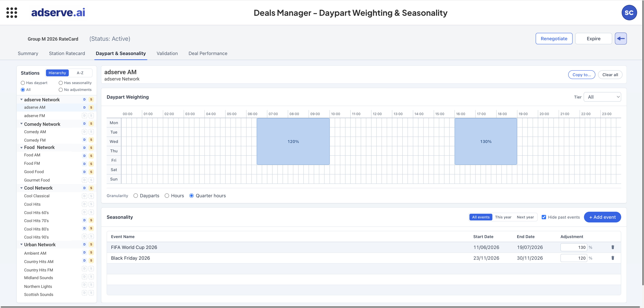Filter seasonality to This year

point(503,217)
